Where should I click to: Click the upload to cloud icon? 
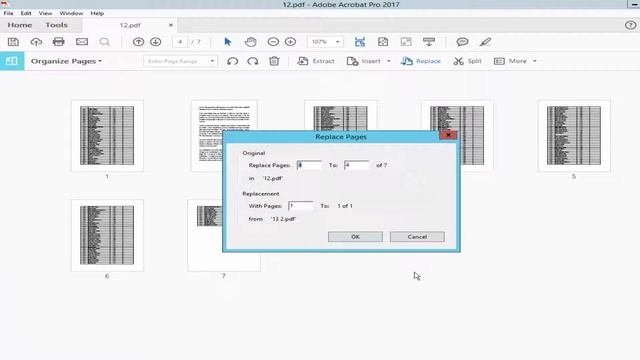point(36,42)
